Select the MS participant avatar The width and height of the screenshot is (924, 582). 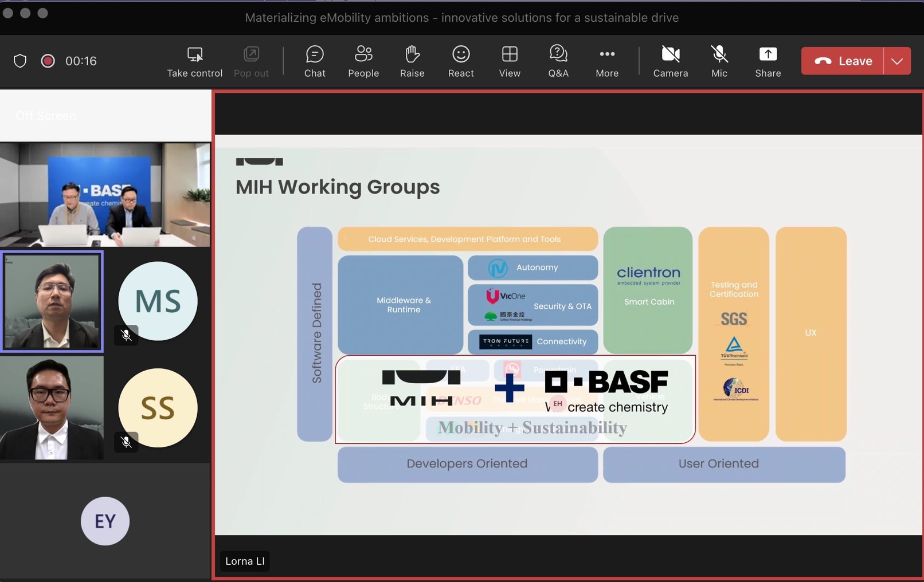158,301
